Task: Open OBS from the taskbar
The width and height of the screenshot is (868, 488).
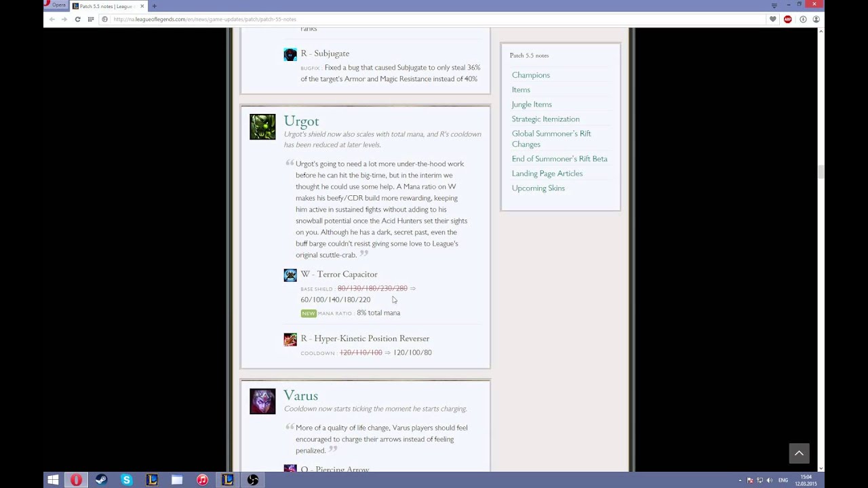Action: point(253,480)
